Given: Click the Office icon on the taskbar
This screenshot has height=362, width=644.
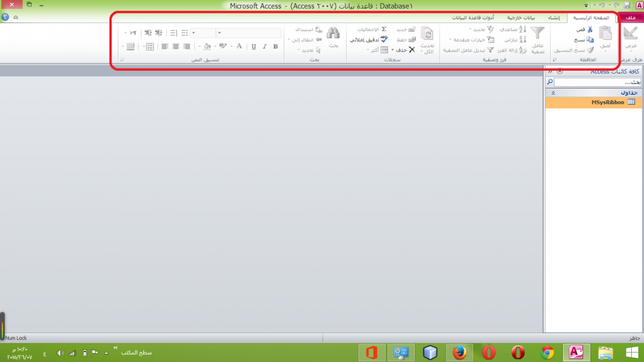Looking at the screenshot, I should coord(371,352).
